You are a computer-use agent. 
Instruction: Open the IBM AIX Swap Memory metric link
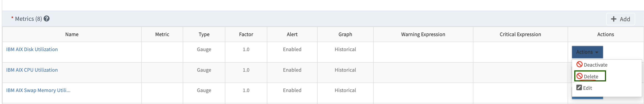[x=38, y=90]
